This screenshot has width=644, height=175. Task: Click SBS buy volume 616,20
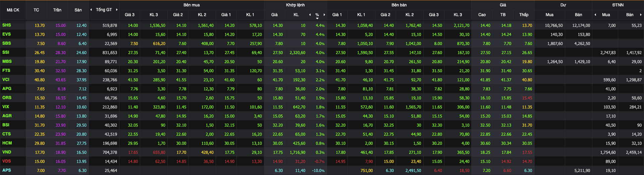point(159,44)
